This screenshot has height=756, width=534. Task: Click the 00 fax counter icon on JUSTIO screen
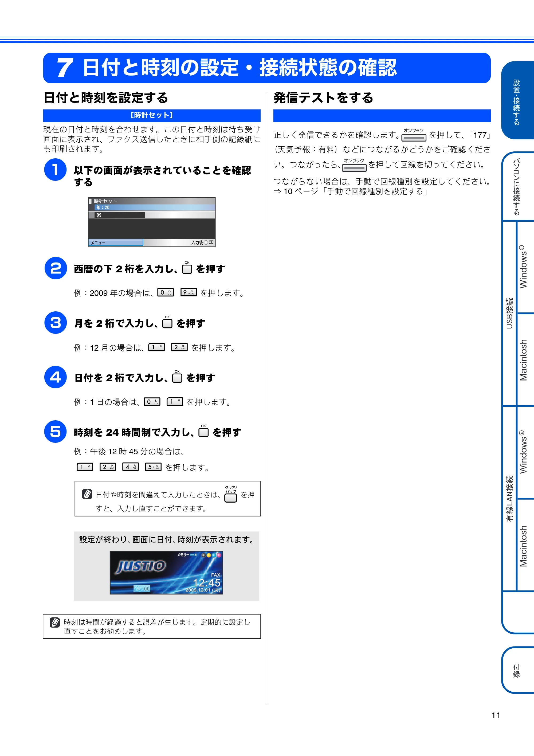coord(142,588)
